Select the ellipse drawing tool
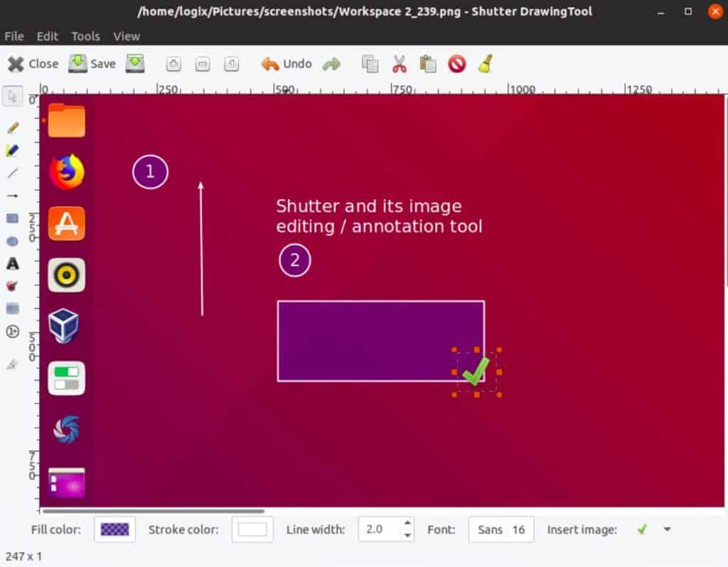 click(x=13, y=241)
